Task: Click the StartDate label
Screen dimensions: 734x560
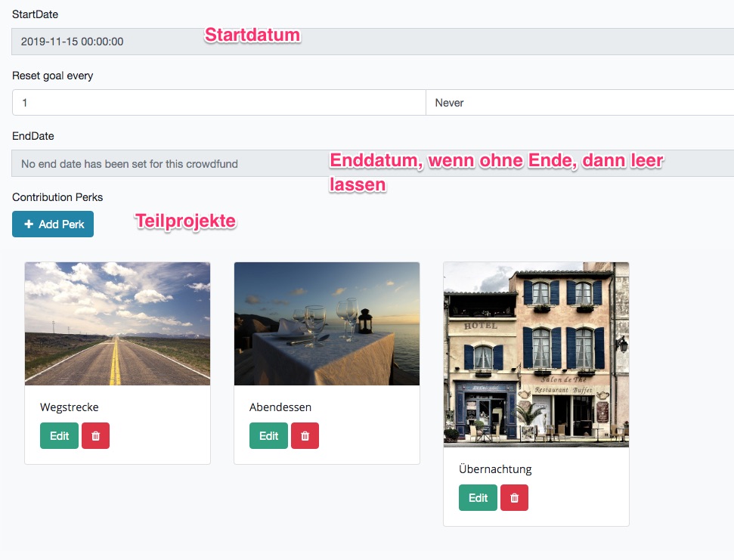Action: click(x=35, y=14)
